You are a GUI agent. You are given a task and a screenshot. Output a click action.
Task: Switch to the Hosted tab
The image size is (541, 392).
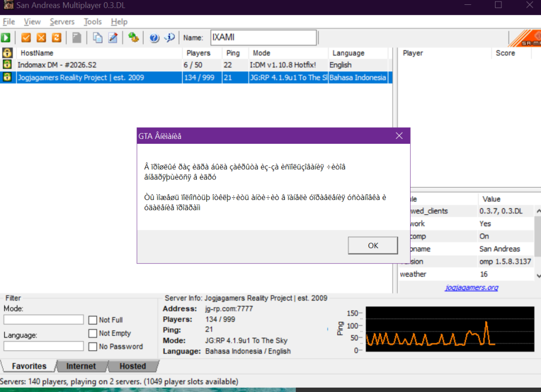(133, 366)
